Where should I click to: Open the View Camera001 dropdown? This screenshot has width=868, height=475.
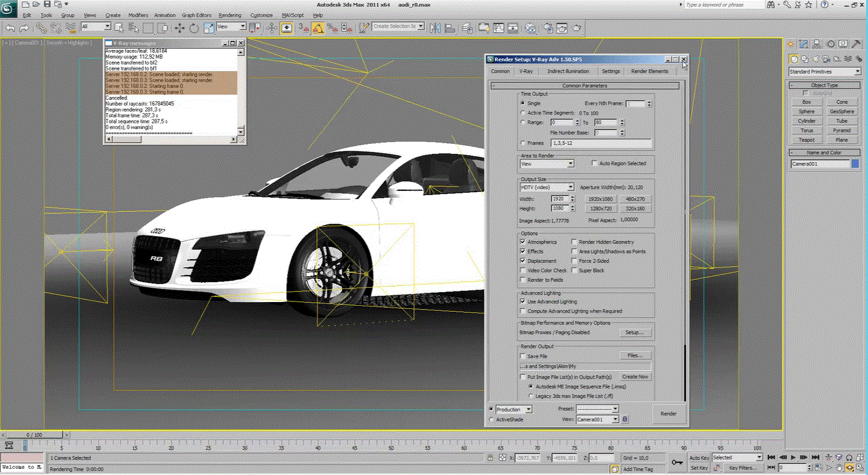click(597, 419)
